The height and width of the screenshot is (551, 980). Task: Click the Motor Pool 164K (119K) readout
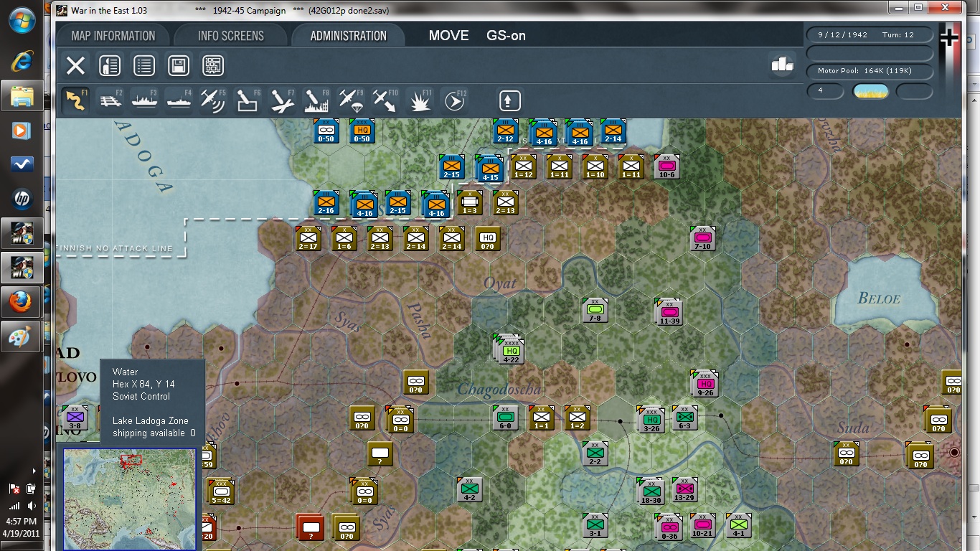(x=870, y=71)
